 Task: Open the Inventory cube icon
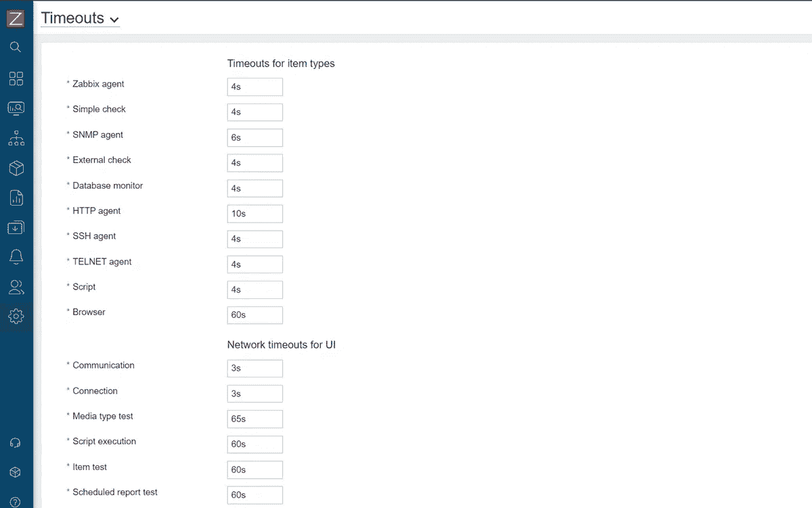tap(16, 168)
